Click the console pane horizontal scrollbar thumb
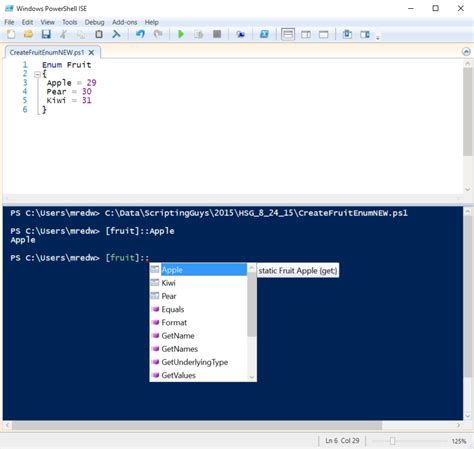Viewport: 474px width, 449px height. [197, 425]
